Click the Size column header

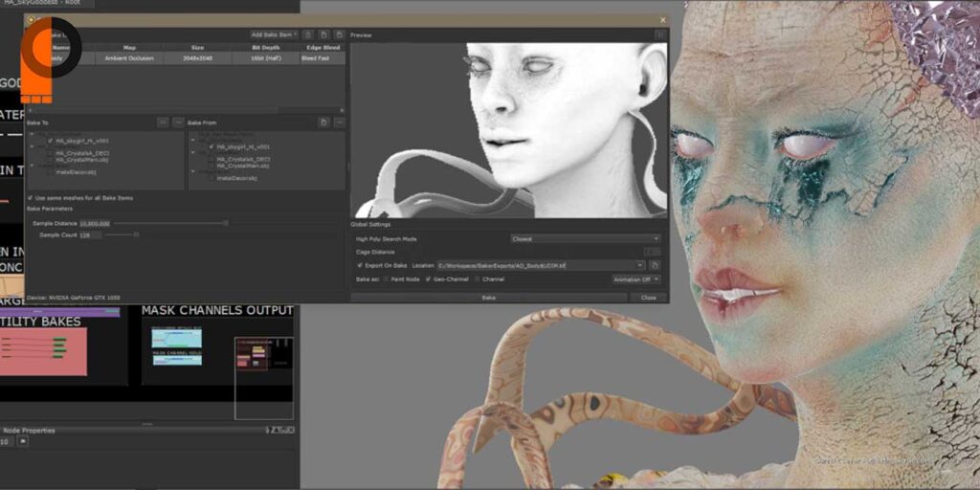coord(198,47)
